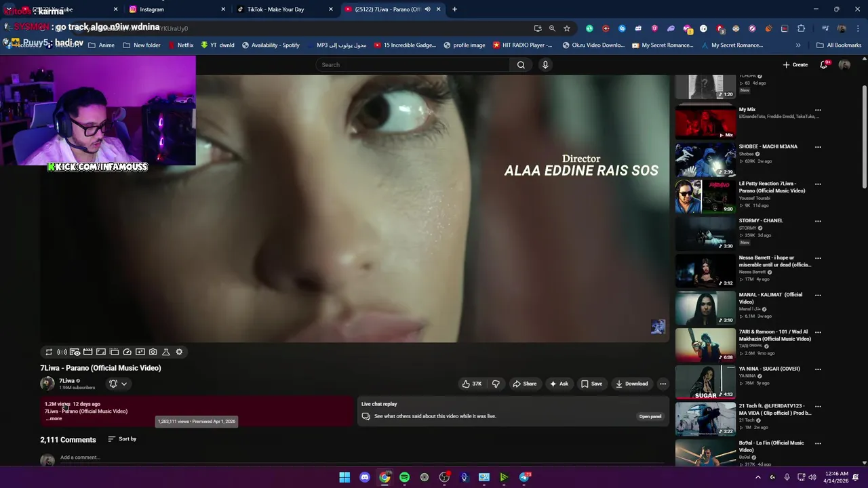Image resolution: width=868 pixels, height=488 pixels.
Task: Click the YouTube search input field
Action: (x=412, y=64)
